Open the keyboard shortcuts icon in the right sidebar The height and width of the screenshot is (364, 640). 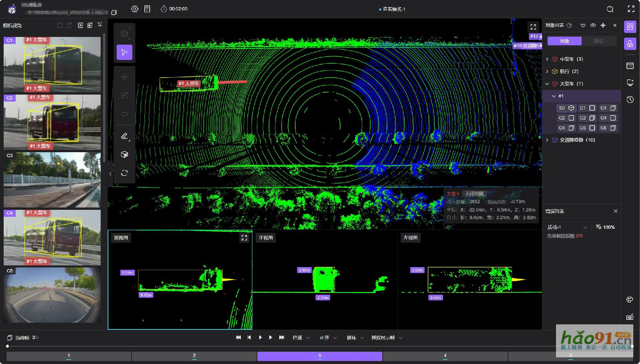pyautogui.click(x=630, y=317)
